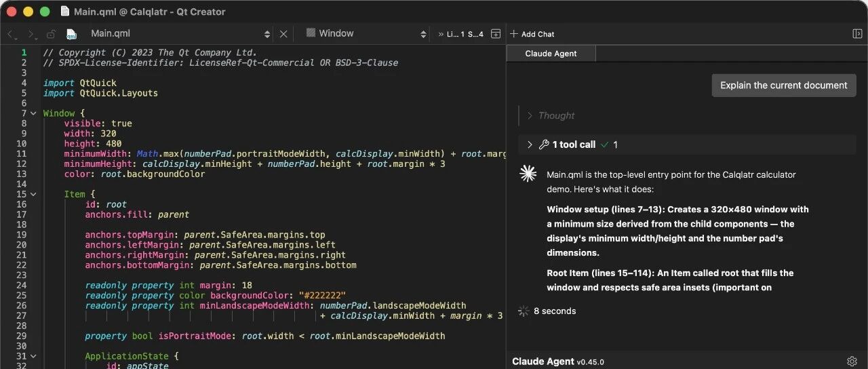
Task: Click line number 13 in gutter
Action: [x=22, y=174]
